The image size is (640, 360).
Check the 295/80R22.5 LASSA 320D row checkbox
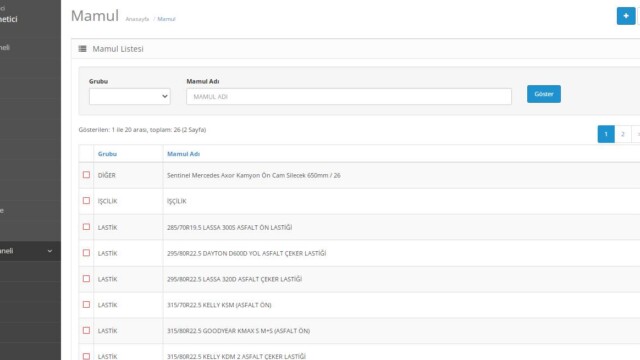point(86,278)
